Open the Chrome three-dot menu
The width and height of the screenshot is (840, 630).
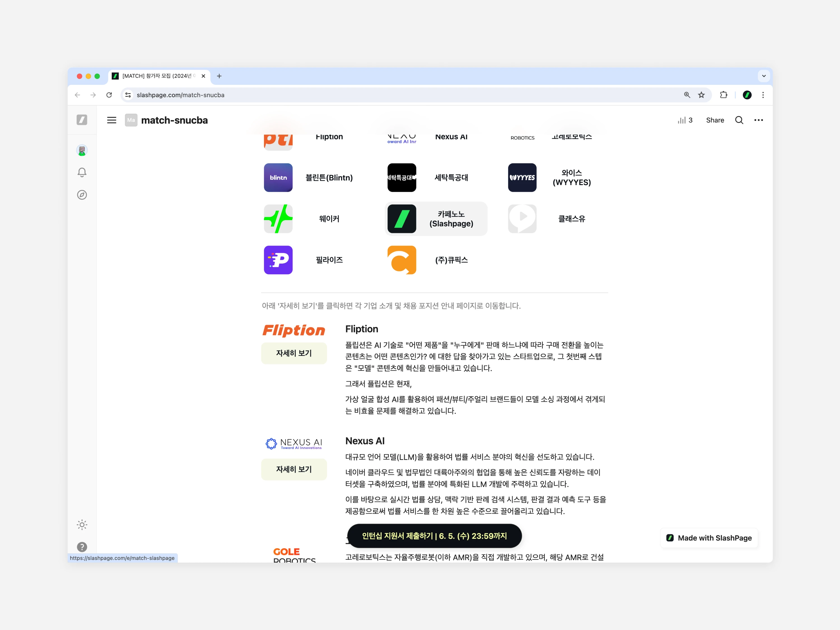point(763,95)
